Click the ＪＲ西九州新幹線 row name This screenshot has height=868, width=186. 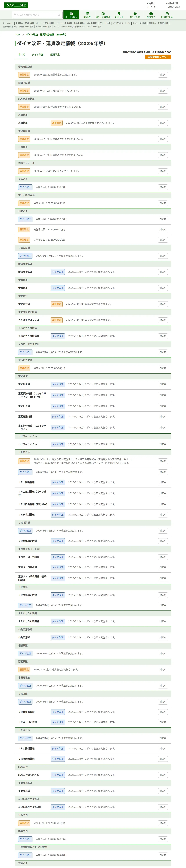(x=28, y=722)
